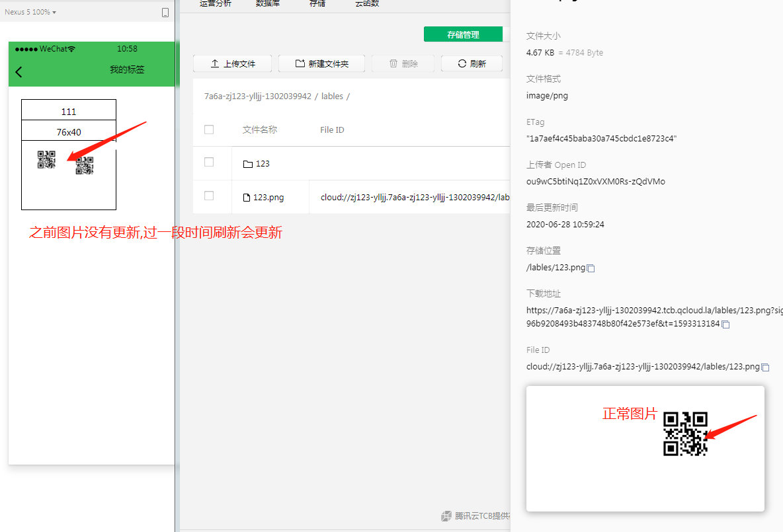Switch to the 数据库 tab
783x532 pixels.
tap(268, 3)
